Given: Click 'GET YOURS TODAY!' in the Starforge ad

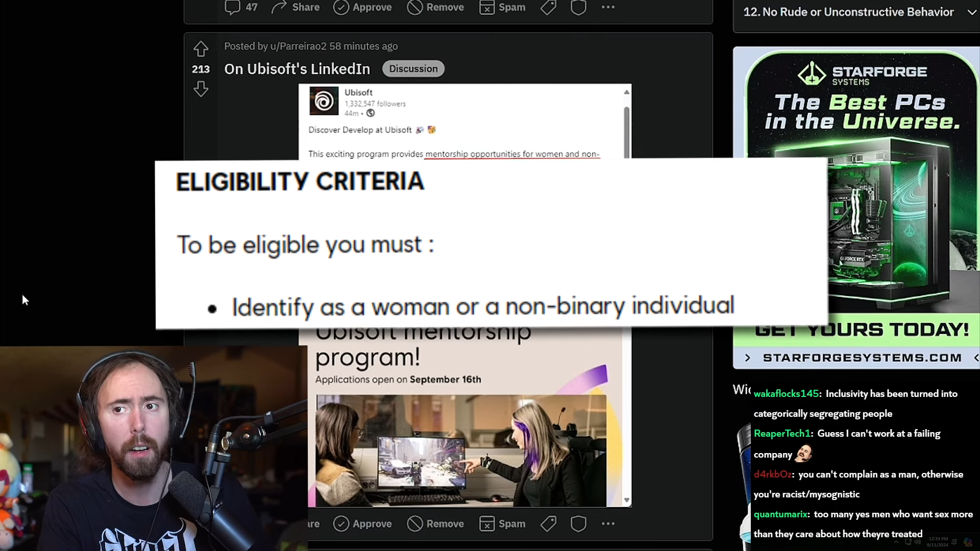Looking at the screenshot, I should [862, 330].
